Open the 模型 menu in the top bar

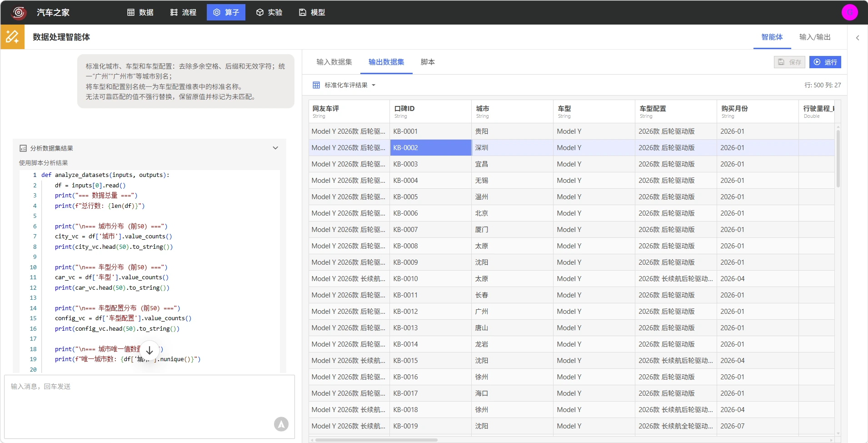tap(312, 12)
